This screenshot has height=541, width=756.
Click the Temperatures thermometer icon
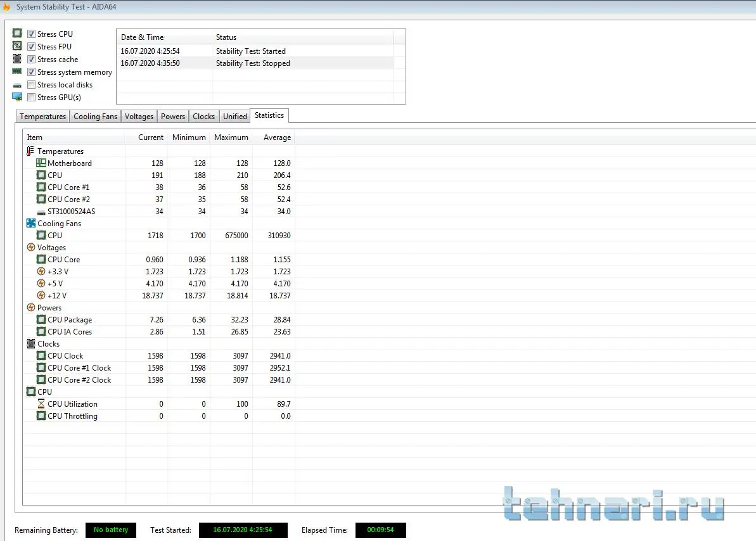point(30,151)
